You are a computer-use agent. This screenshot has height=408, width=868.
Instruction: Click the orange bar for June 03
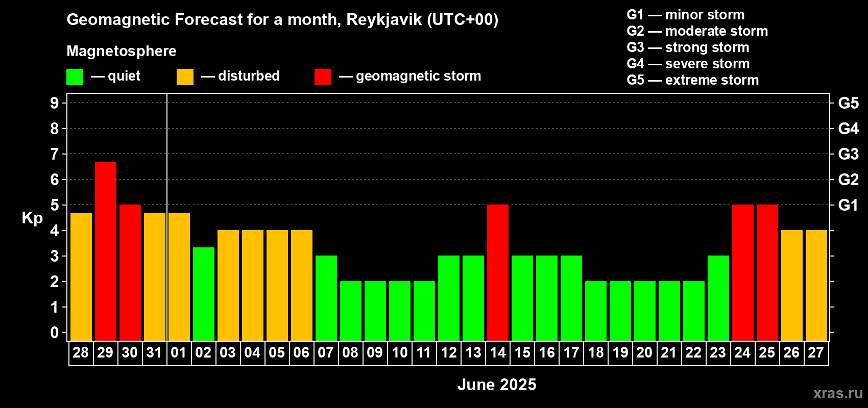point(228,286)
